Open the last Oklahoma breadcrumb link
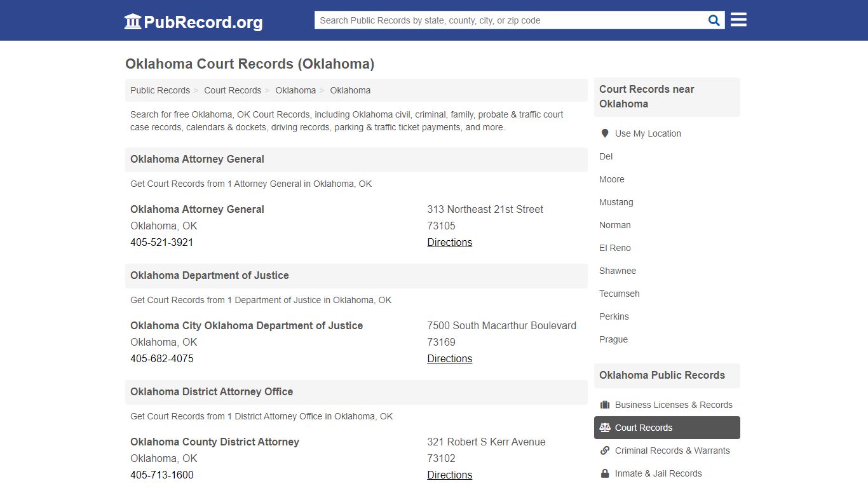The height and width of the screenshot is (488, 868). [x=350, y=90]
